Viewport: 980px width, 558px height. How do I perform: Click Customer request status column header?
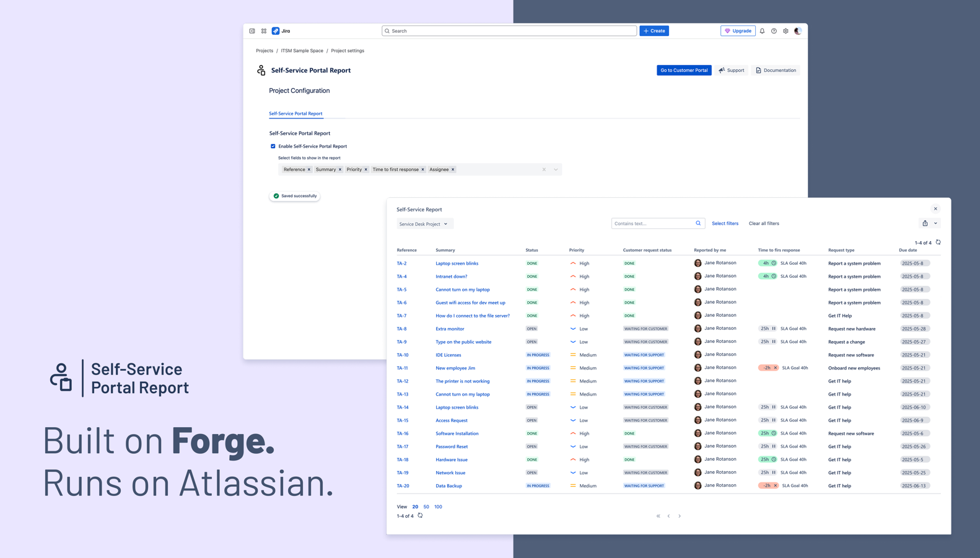[647, 250]
